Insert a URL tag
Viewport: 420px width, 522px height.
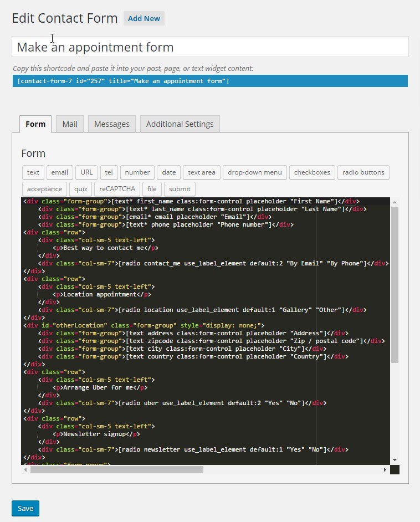pos(86,172)
